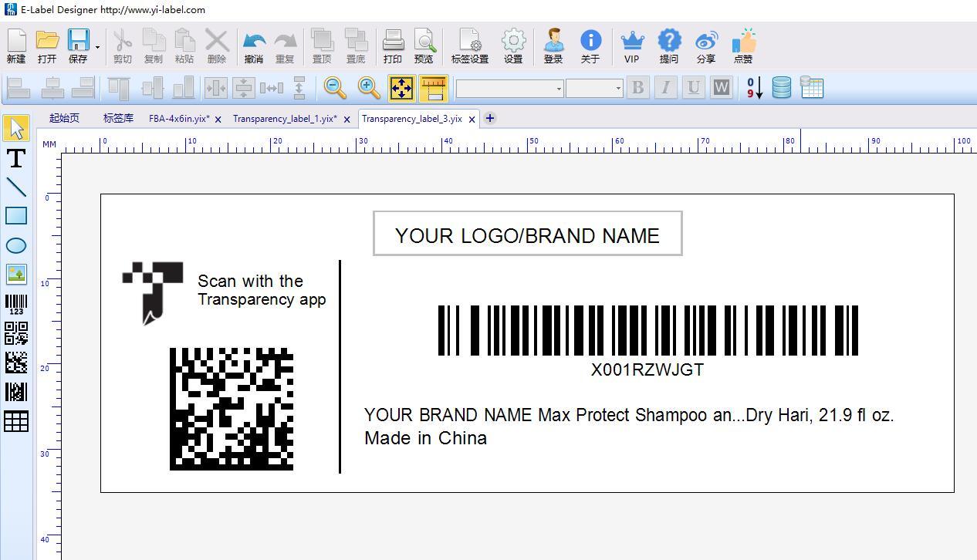Image resolution: width=977 pixels, height=560 pixels.
Task: Open a file with 打开
Action: tap(47, 46)
